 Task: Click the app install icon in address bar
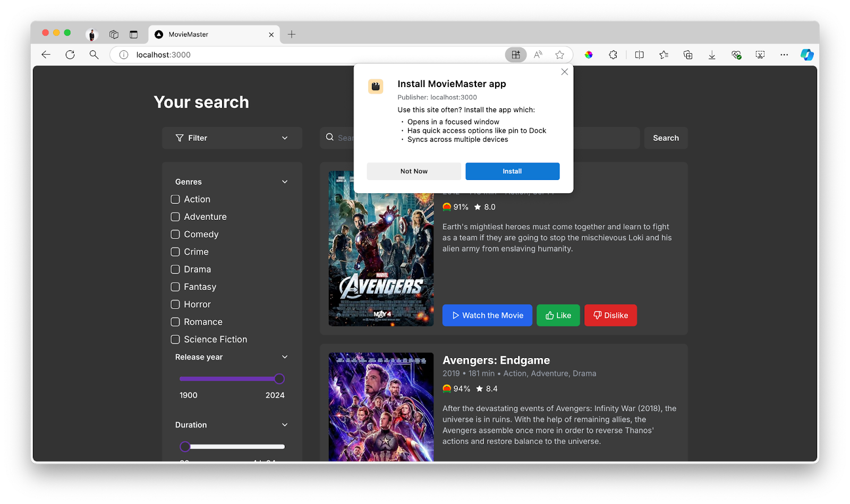(x=515, y=55)
